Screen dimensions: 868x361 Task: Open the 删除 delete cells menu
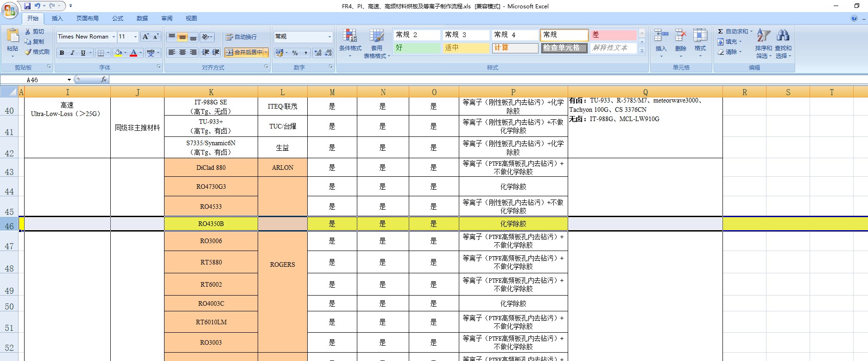tap(680, 43)
